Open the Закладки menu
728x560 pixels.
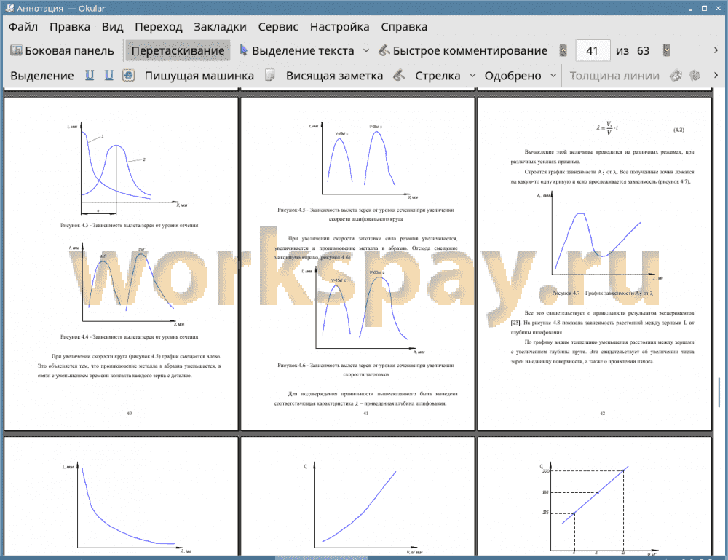pyautogui.click(x=220, y=27)
